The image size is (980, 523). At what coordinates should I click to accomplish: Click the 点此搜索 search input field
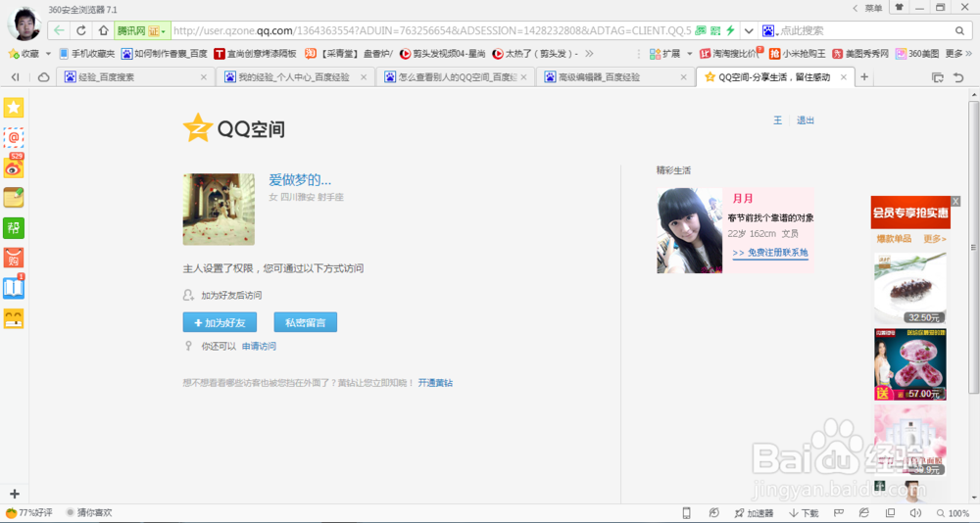coord(865,30)
